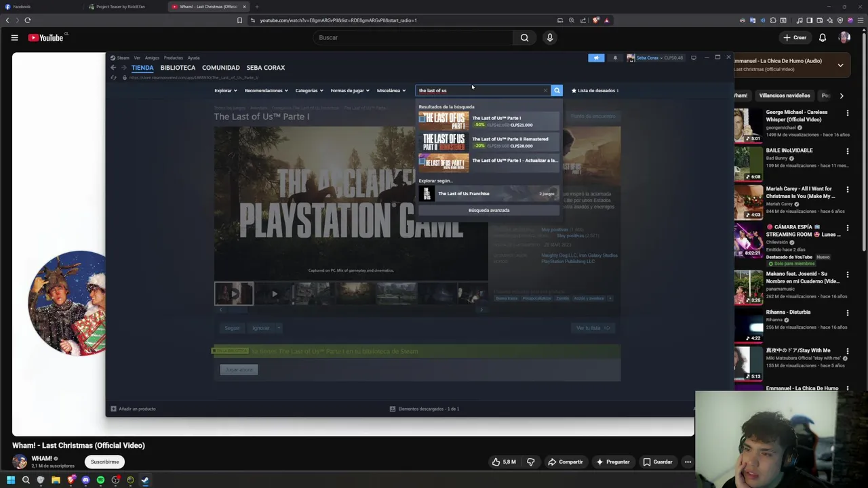The height and width of the screenshot is (488, 868).
Task: Select the Villancicos navideños chip
Action: pos(784,96)
